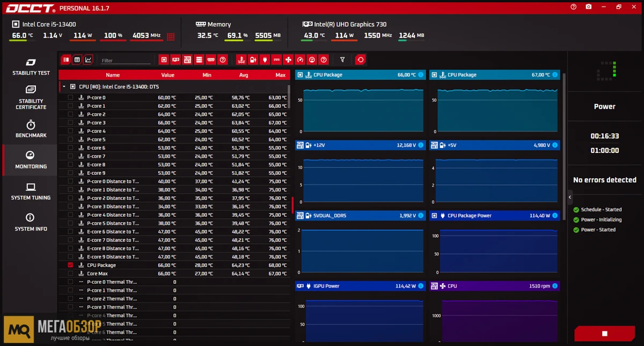This screenshot has height=346, width=644.
Task: Check the E-core 9 row checkbox
Action: 70,173
